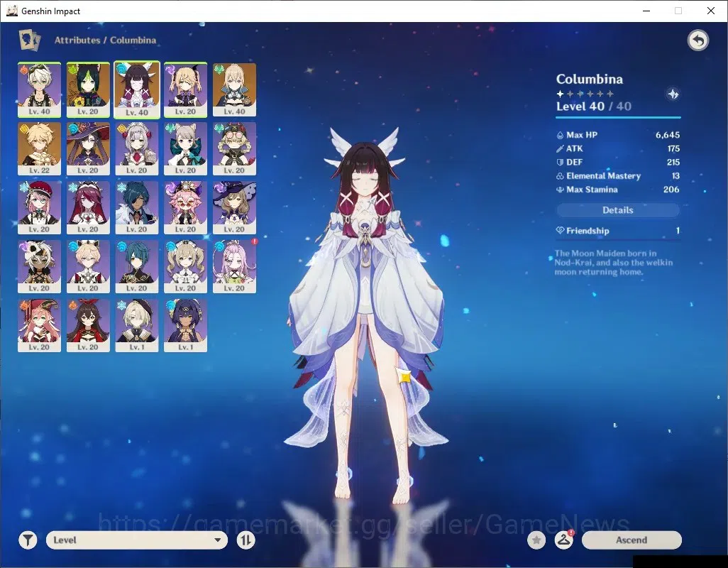
Task: Click the Columbina name heading
Action: (590, 79)
